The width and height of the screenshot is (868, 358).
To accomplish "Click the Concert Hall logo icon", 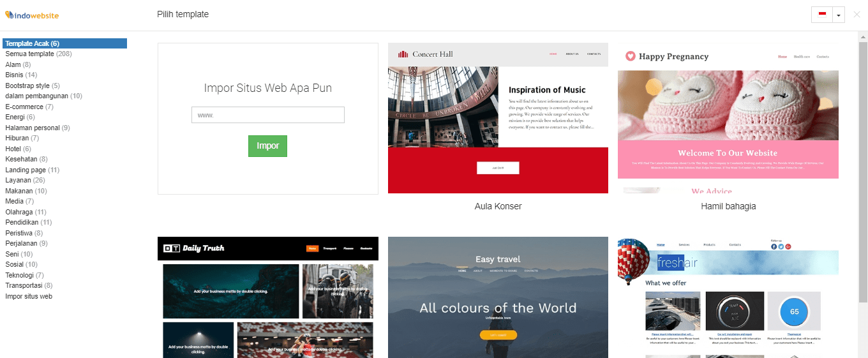I will coord(403,54).
